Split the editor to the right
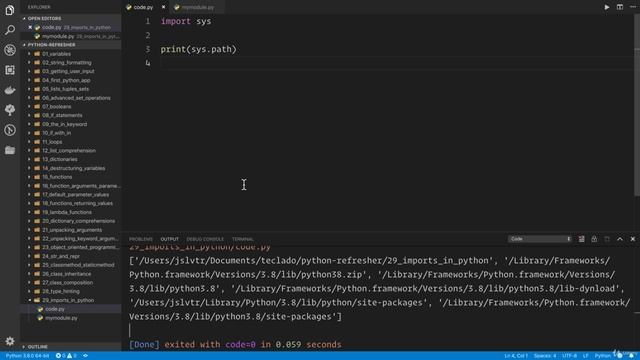This screenshot has width=640, height=360. (x=620, y=7)
